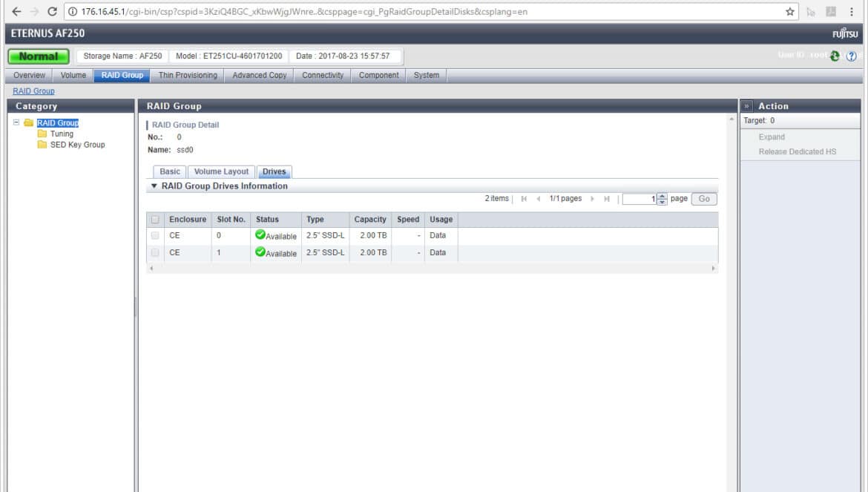Open the Overview tab

pos(30,75)
